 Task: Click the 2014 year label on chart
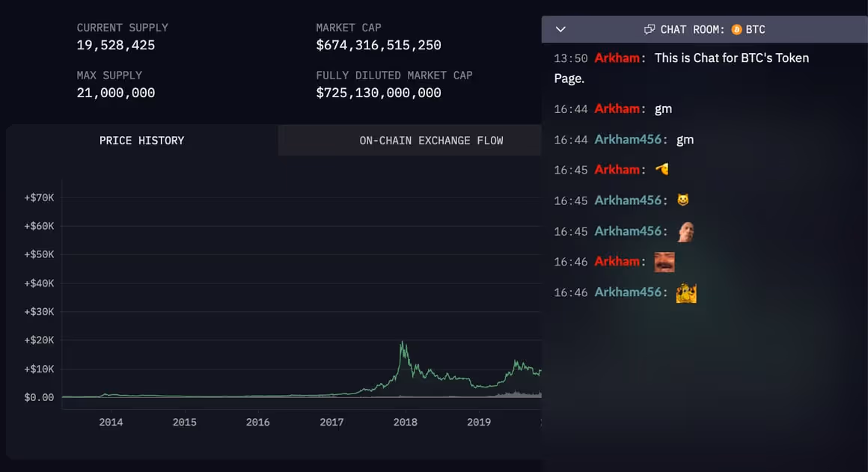pos(111,422)
